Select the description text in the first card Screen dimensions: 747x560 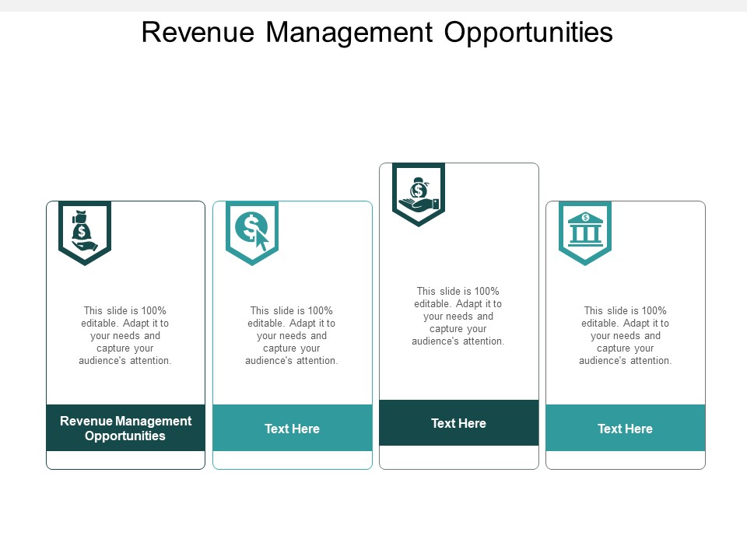(x=124, y=335)
